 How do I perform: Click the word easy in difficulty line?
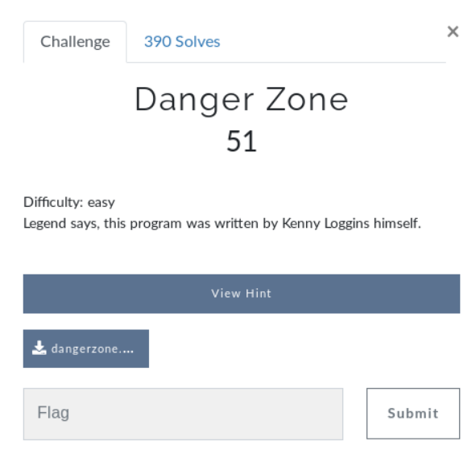pyautogui.click(x=101, y=203)
